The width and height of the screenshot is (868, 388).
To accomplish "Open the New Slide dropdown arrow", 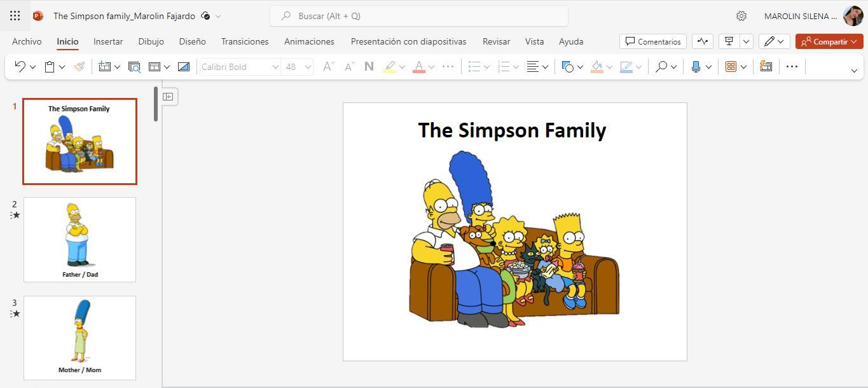I will (x=117, y=67).
